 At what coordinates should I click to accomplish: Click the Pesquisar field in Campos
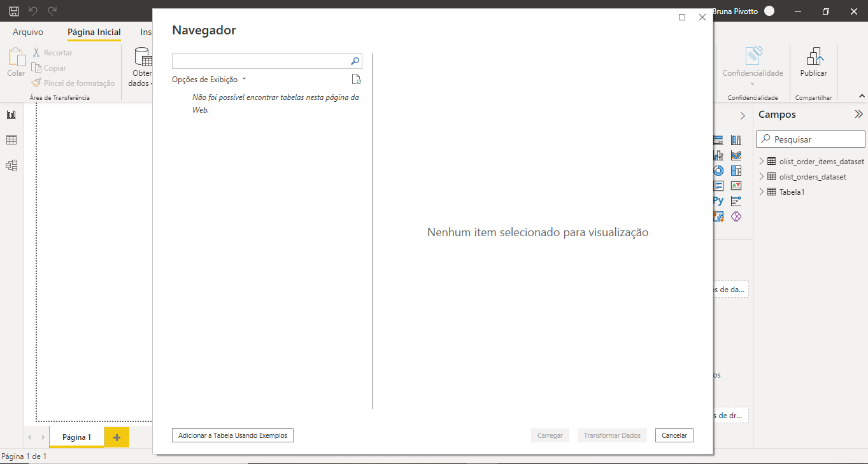[x=811, y=139]
